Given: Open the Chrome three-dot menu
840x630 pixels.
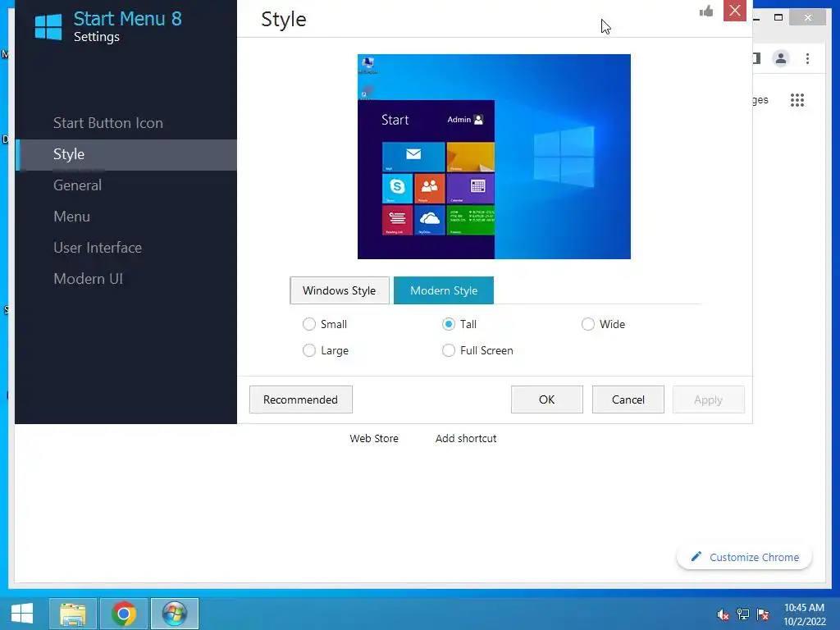Looking at the screenshot, I should pos(807,58).
